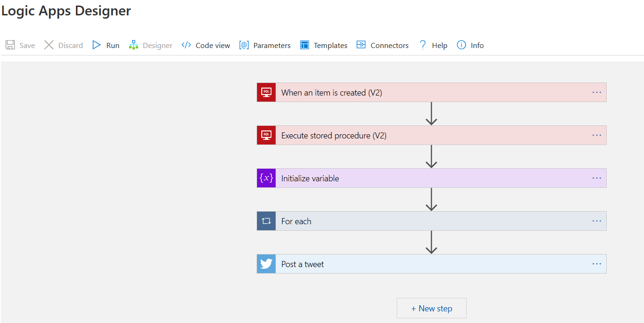Viewport: 644px width, 323px height.
Task: Open the Templates gallery
Action: tap(324, 45)
